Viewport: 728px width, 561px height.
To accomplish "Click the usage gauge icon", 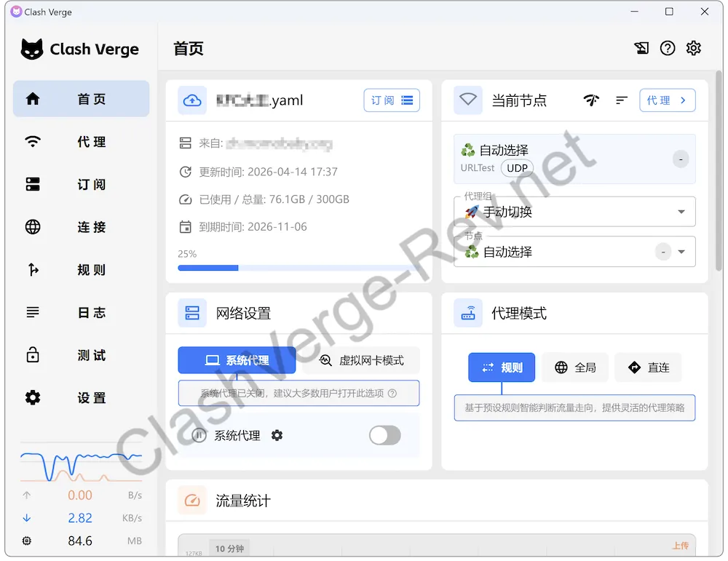I will click(x=185, y=199).
